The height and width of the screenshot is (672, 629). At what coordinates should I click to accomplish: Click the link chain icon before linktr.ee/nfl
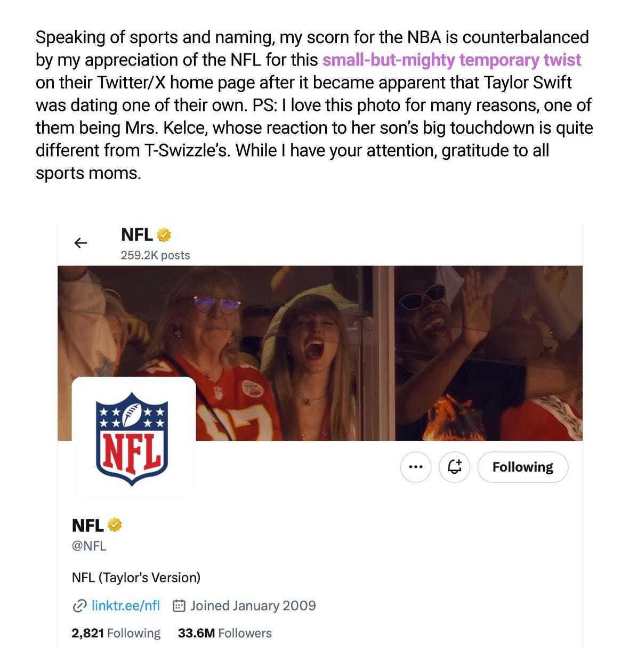click(x=79, y=605)
